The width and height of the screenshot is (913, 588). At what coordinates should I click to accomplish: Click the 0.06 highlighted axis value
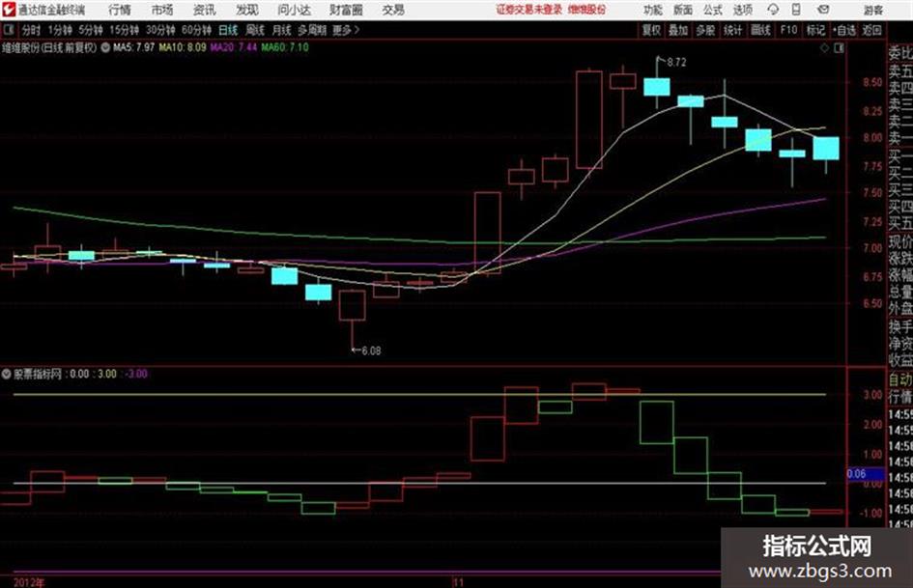(x=865, y=474)
